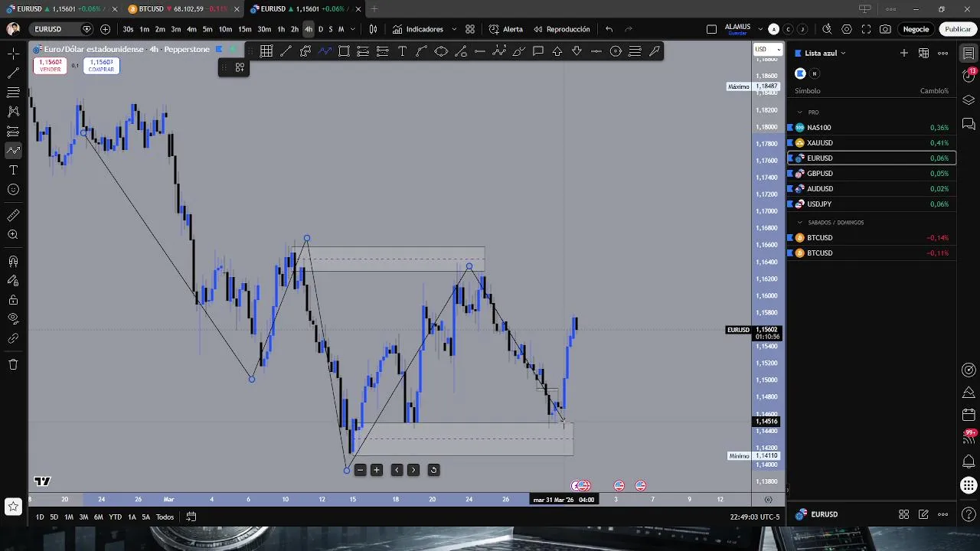The height and width of the screenshot is (551, 980).
Task: Expand the Indicadores favorites dropdown arrow
Action: [x=454, y=29]
